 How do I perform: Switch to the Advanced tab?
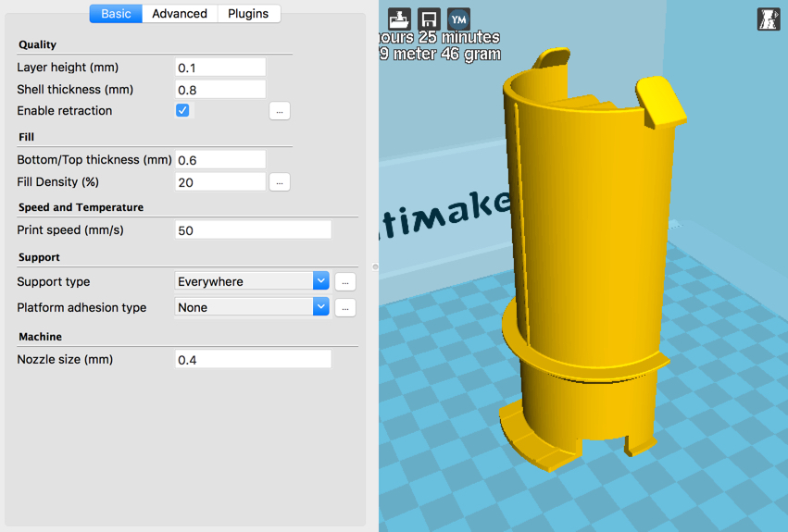180,14
